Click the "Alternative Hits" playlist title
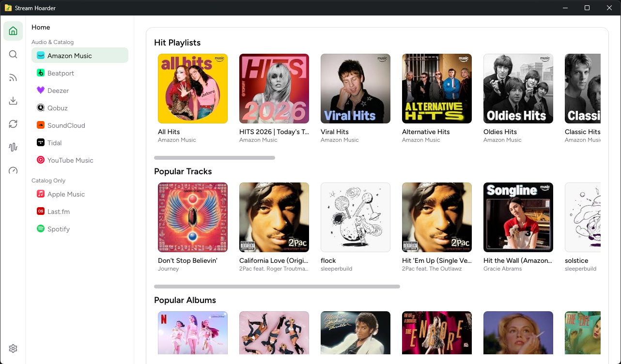This screenshot has height=364, width=621. tap(426, 132)
